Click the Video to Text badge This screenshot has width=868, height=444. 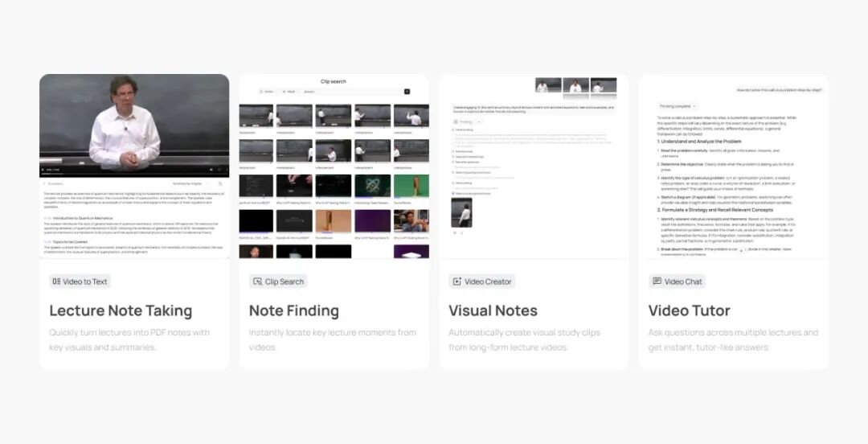(80, 282)
